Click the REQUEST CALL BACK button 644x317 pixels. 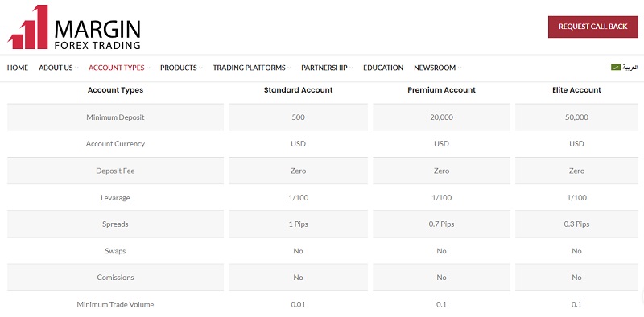[592, 27]
